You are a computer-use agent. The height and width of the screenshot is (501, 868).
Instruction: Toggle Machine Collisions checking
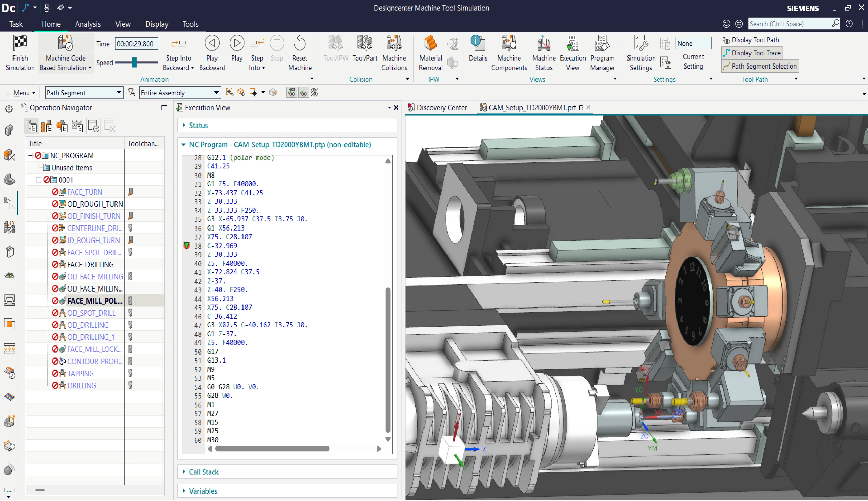click(394, 53)
